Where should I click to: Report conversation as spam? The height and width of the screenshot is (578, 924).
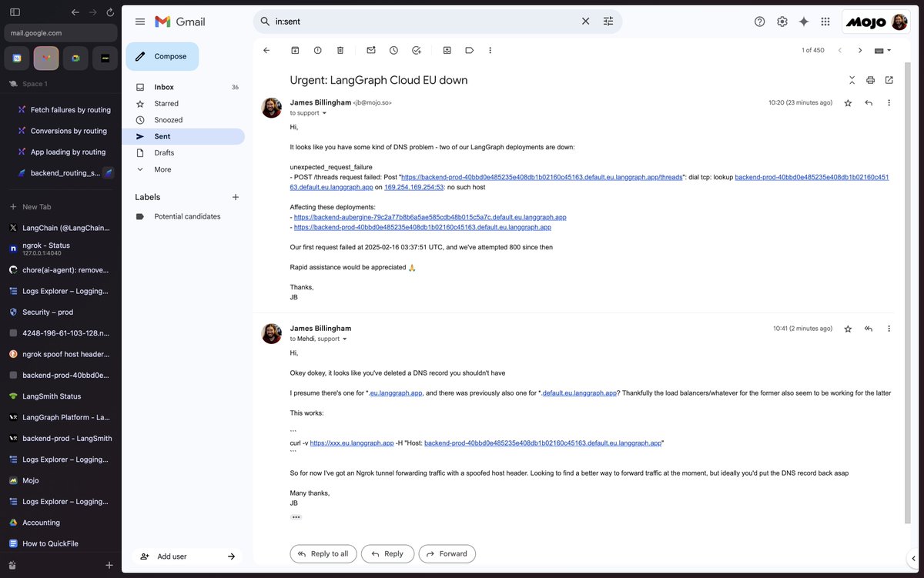(317, 50)
